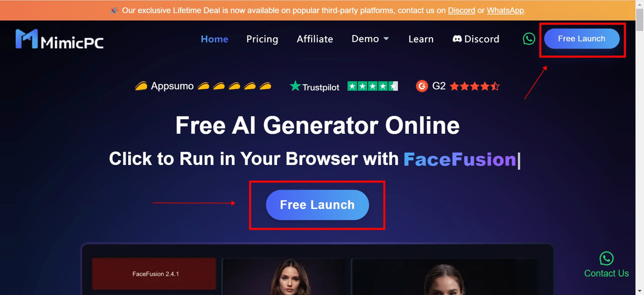Open the Affiliate page
The height and width of the screenshot is (295, 644).
314,39
